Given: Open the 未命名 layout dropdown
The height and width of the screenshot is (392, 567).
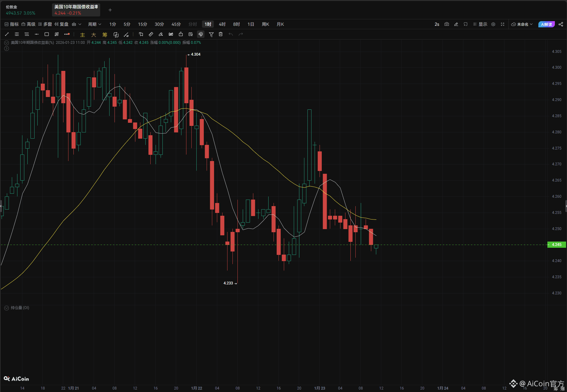Looking at the screenshot, I should click(522, 24).
